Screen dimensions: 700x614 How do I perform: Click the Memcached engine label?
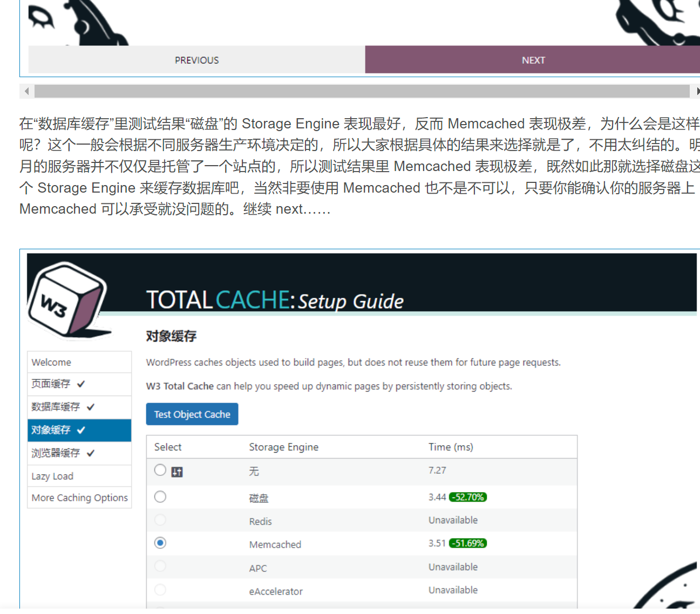[275, 544]
